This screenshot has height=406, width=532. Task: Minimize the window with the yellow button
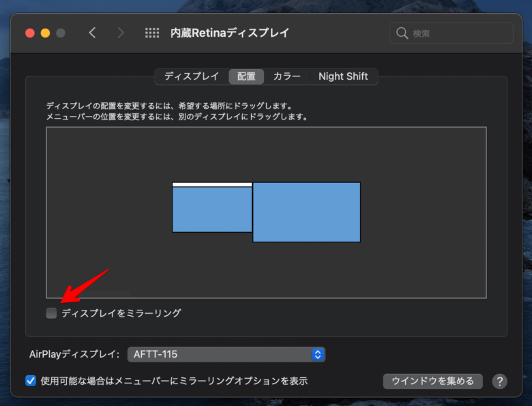(x=45, y=33)
